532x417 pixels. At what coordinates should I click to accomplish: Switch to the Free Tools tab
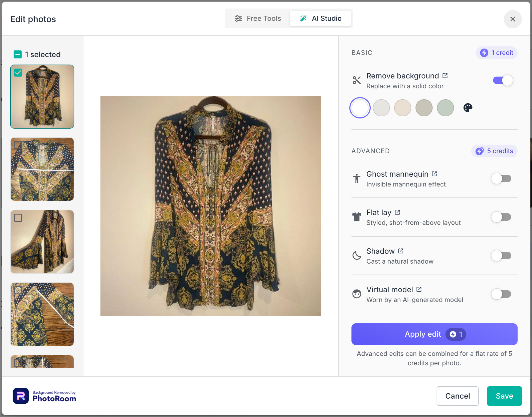tap(258, 18)
